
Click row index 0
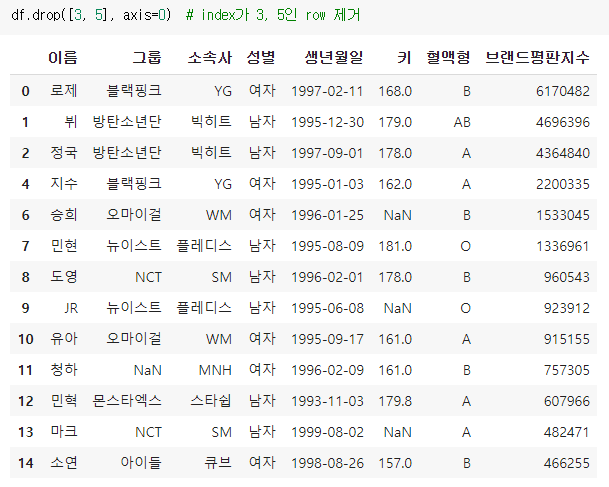(x=26, y=91)
